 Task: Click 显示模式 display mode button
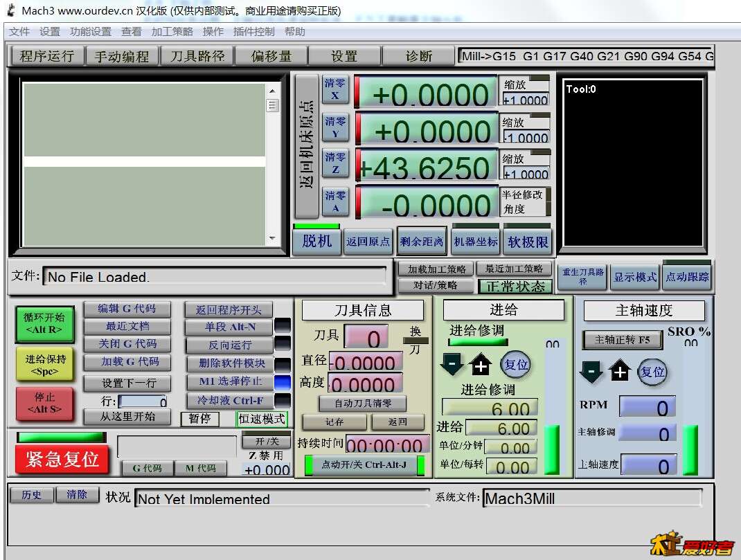coord(634,277)
